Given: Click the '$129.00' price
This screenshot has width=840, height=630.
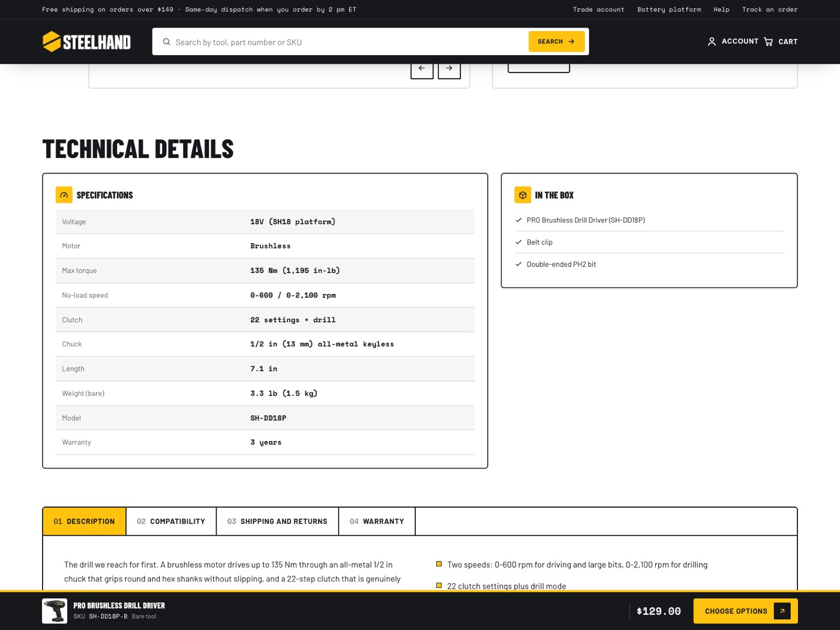Looking at the screenshot, I should [659, 611].
